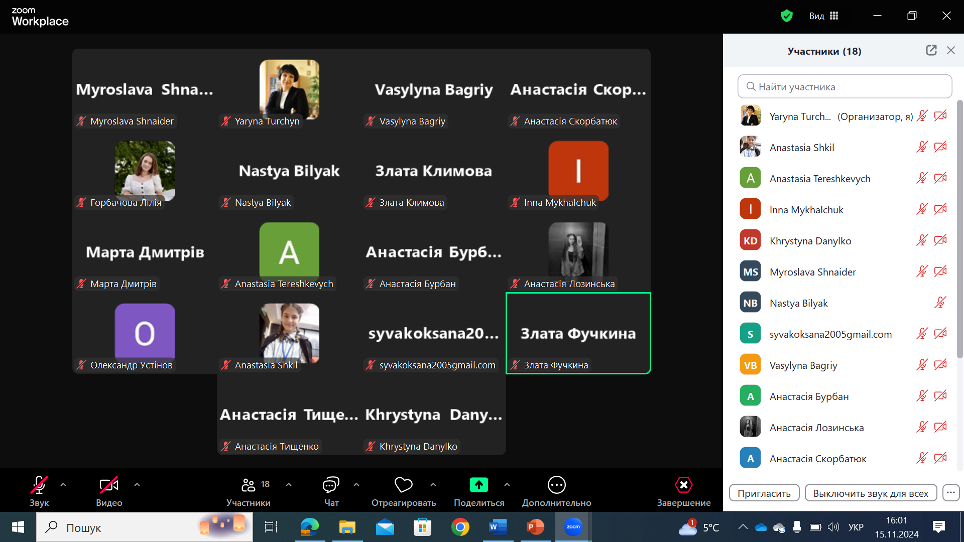Viewport: 964px width, 542px height.
Task: Open the Чат button
Action: click(x=331, y=491)
